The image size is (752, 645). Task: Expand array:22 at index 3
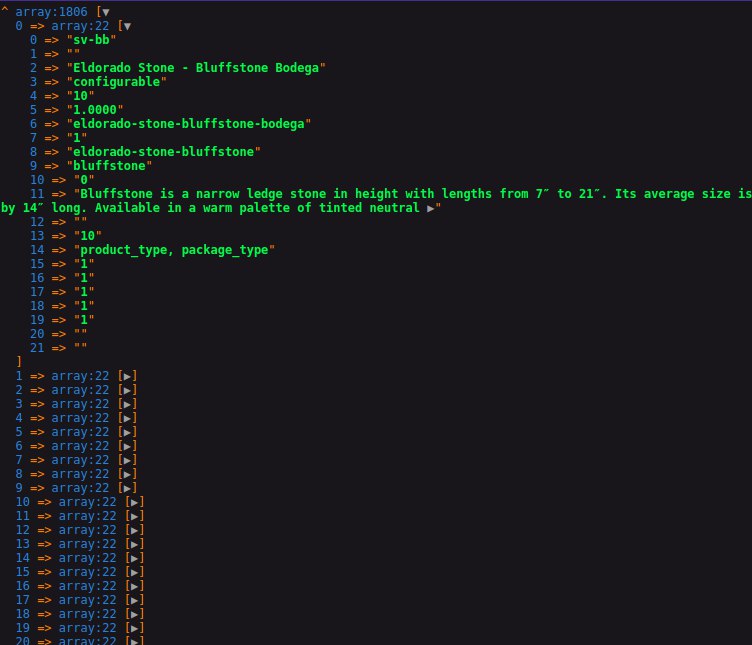[x=127, y=404]
